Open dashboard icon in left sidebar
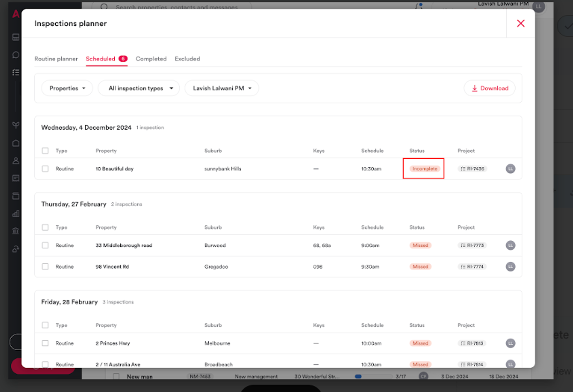 16,37
